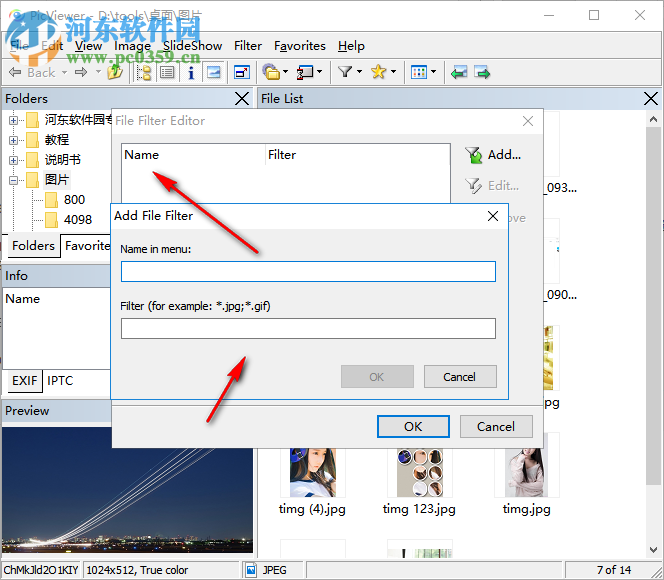Viewport: 664px width, 580px height.
Task: Expand the 河东软件园 folder tree node
Action: [x=14, y=120]
